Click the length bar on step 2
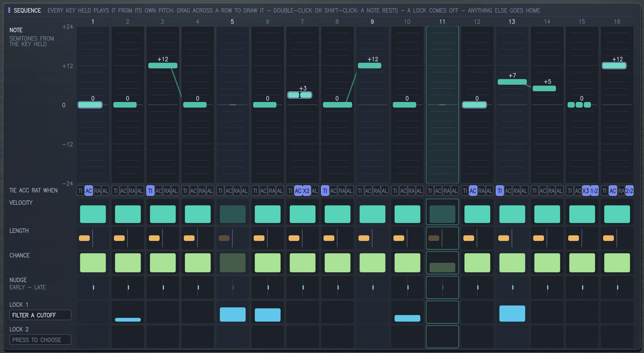The width and height of the screenshot is (644, 353). (x=119, y=238)
